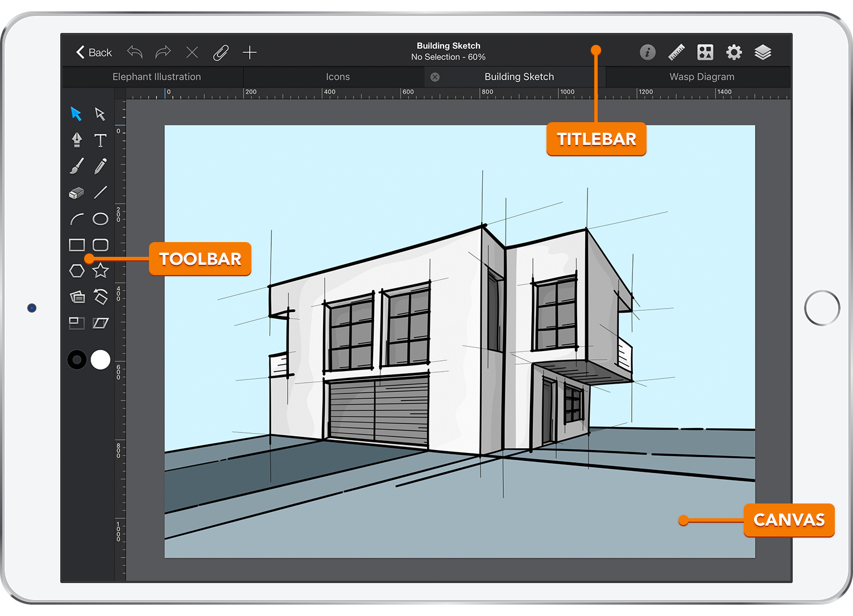The image size is (853, 616).
Task: Open the white fill color swatch
Action: pyautogui.click(x=101, y=360)
